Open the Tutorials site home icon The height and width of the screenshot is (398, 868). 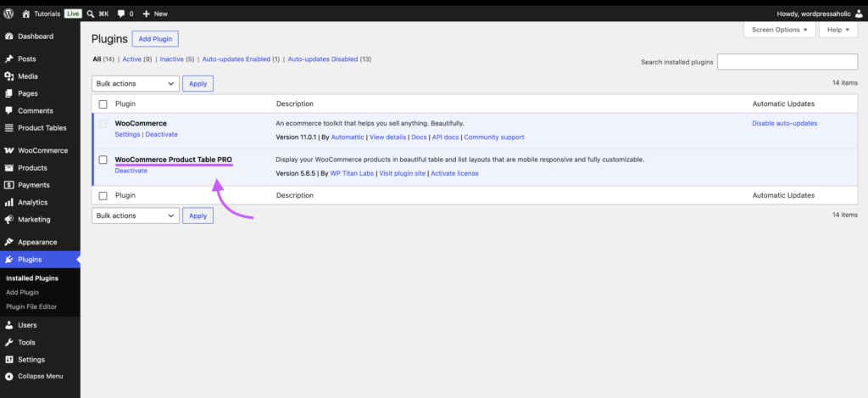coord(25,14)
